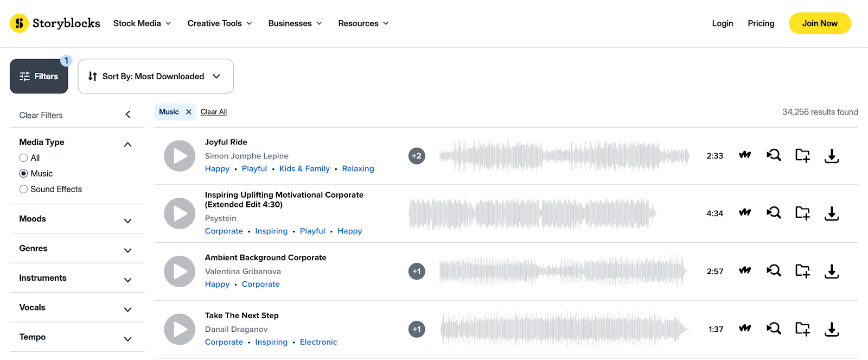Open the Take The Next Step title
The image size is (868, 360).
[x=242, y=315]
